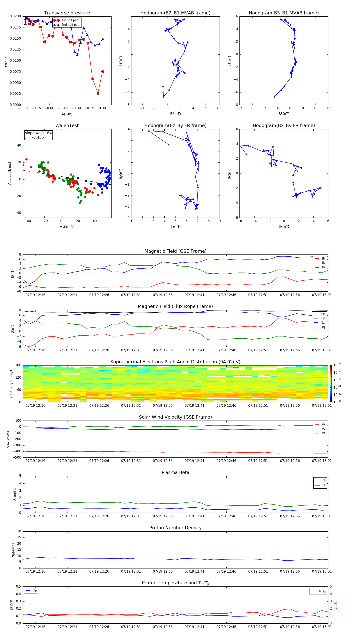Image resolution: width=351 pixels, height=644 pixels.
Task: Select the 0.0200 tick on Transverse pressure
Action: pos(15,16)
